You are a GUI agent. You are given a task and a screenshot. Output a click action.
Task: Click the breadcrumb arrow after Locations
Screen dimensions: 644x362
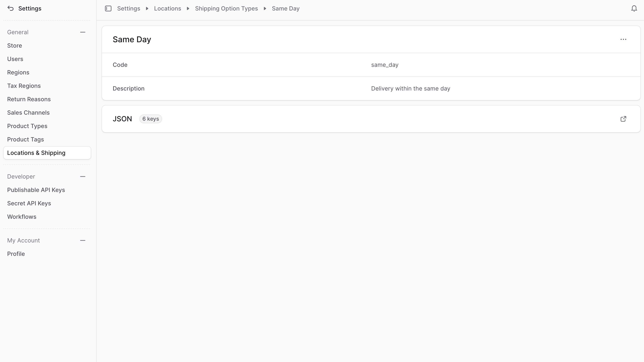click(x=188, y=8)
